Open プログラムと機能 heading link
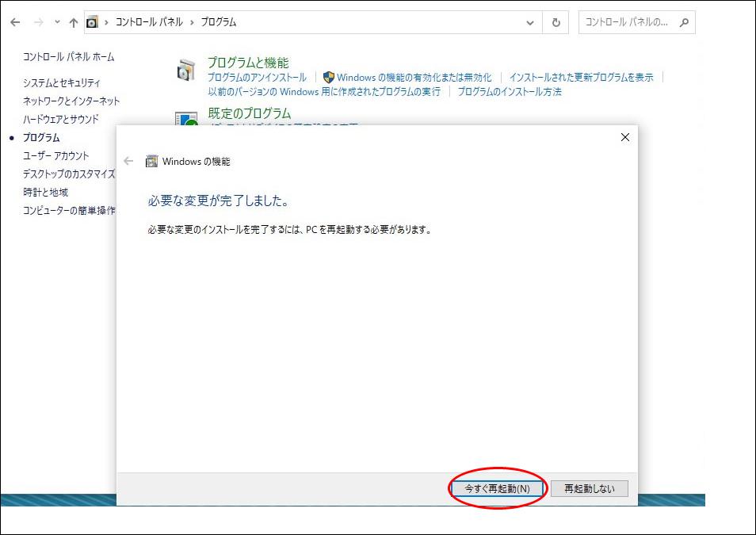The width and height of the screenshot is (756, 535). (x=248, y=63)
